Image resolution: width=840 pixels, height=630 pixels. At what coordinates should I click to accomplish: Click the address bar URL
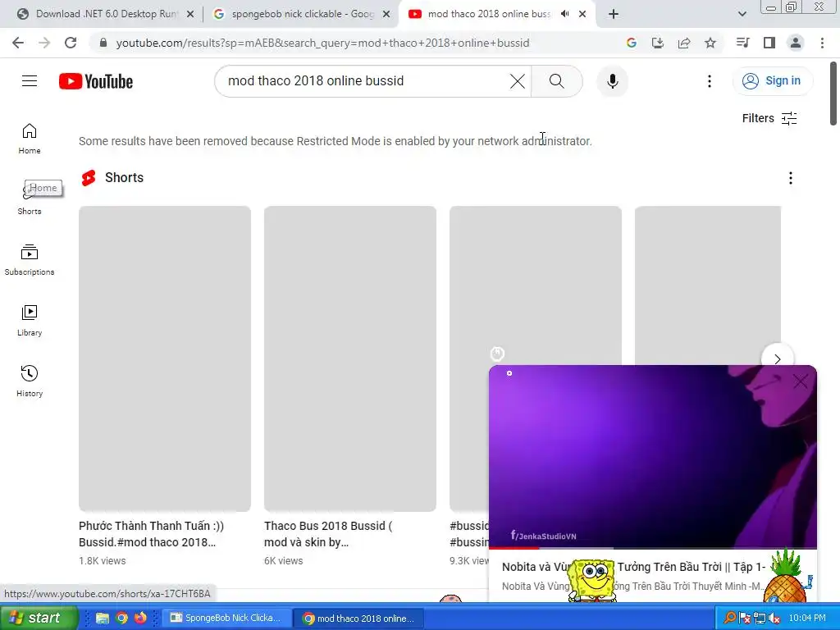(322, 43)
